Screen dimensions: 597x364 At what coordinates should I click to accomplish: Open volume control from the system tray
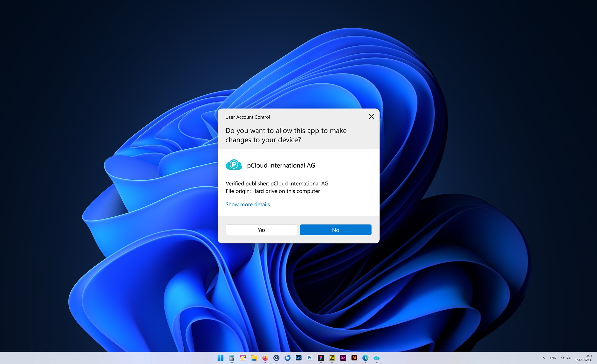coord(568,358)
